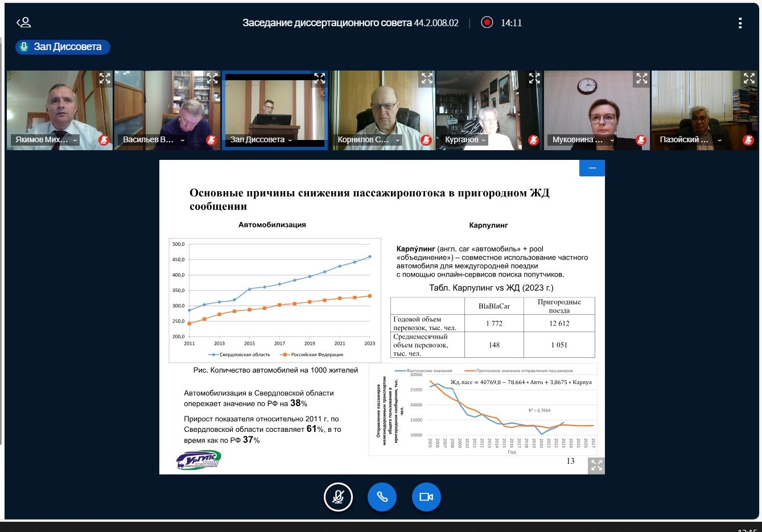Click the red recording indicator icon

point(487,23)
